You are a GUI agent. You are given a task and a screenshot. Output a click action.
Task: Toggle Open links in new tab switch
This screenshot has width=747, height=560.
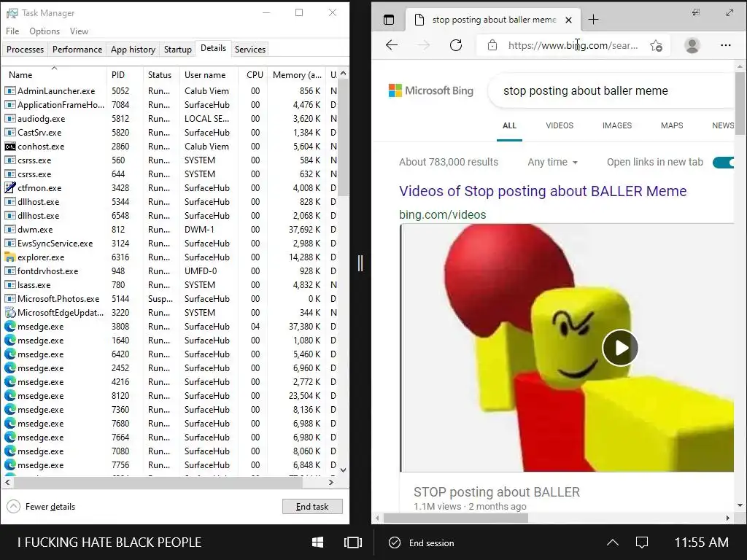click(x=723, y=163)
